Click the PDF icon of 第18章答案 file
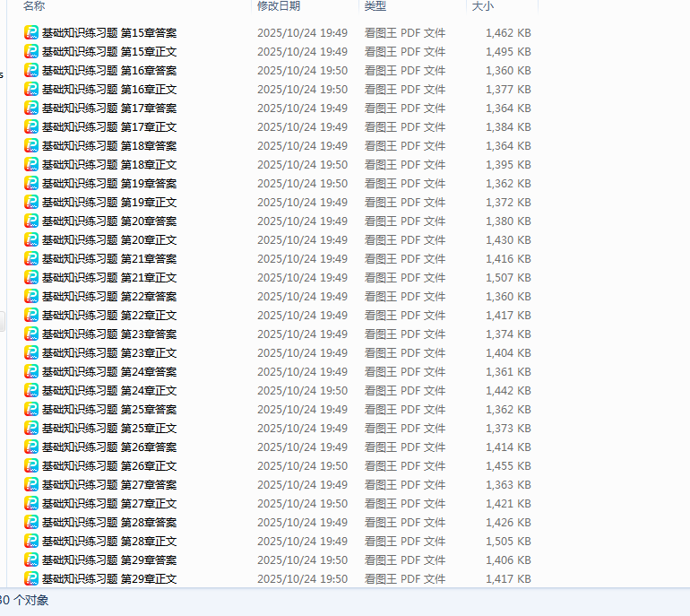Image resolution: width=690 pixels, height=616 pixels. tap(31, 145)
